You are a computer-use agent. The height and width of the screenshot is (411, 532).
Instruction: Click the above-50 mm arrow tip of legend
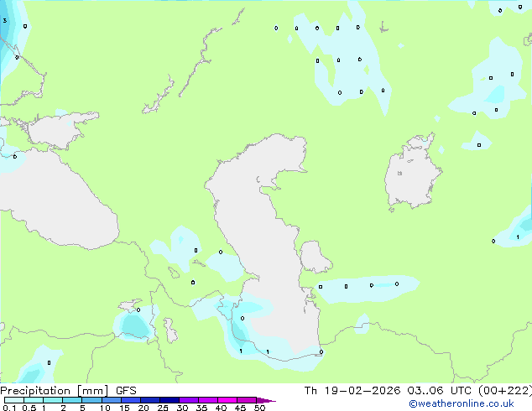click(x=266, y=400)
